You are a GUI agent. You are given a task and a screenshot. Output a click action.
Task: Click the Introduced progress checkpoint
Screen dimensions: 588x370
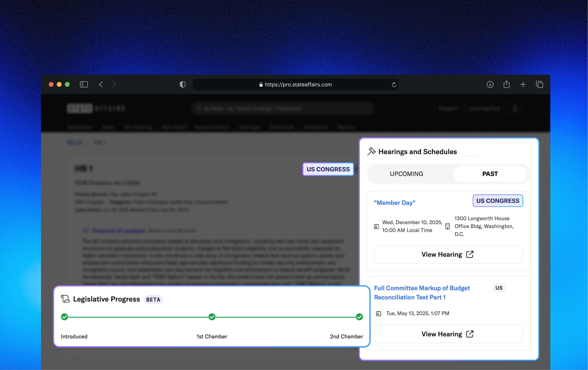65,317
